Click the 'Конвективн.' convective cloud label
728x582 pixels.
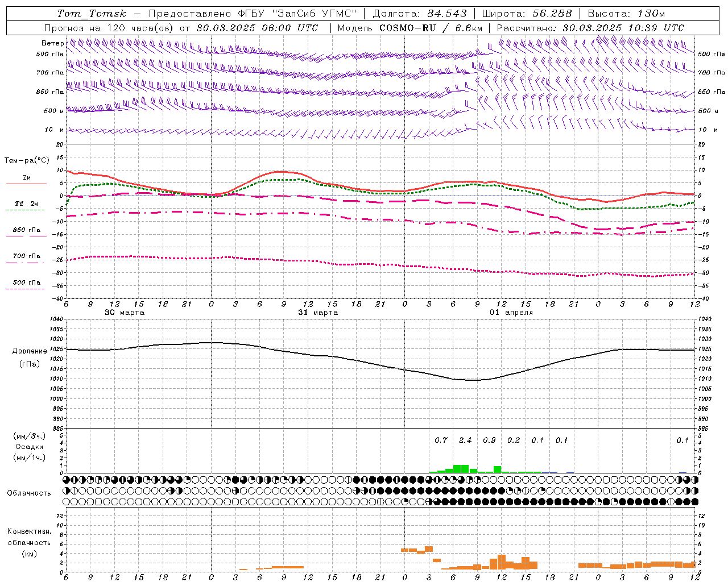(x=29, y=531)
